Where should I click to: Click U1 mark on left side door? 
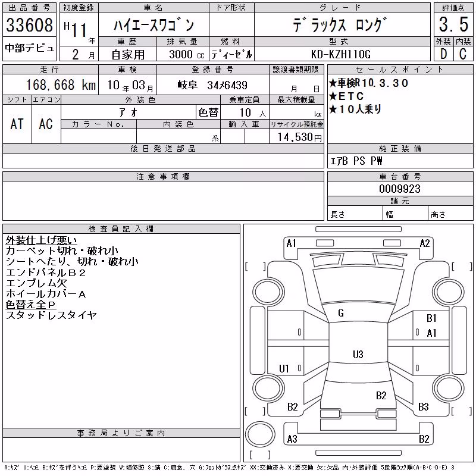[284, 369]
